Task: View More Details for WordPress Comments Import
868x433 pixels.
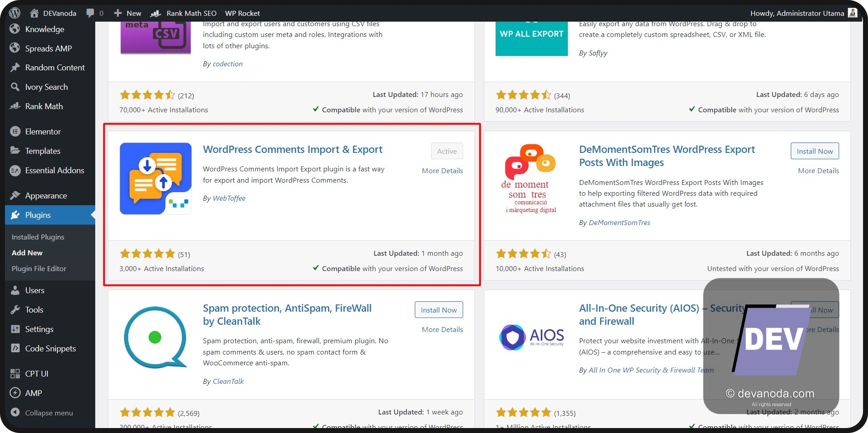Action: [x=442, y=170]
